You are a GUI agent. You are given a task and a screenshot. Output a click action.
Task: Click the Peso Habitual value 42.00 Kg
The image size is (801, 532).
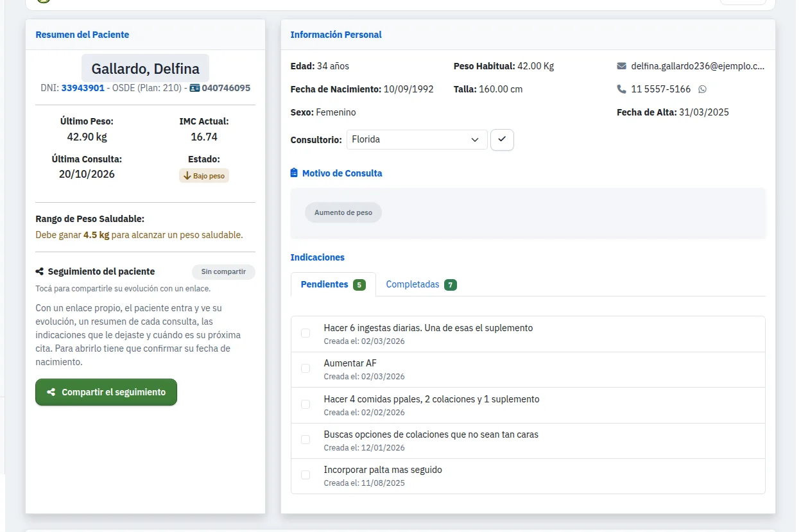tap(536, 66)
